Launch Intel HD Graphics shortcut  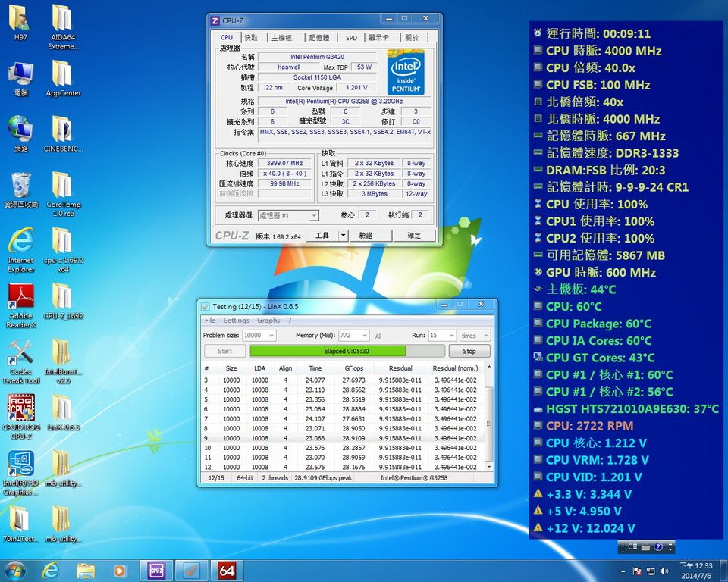point(20,472)
